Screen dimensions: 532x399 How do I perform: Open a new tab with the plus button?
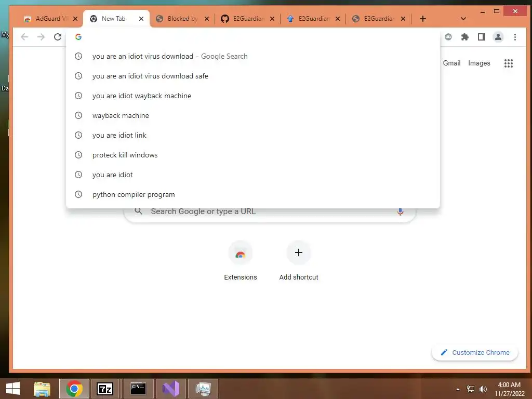click(422, 19)
